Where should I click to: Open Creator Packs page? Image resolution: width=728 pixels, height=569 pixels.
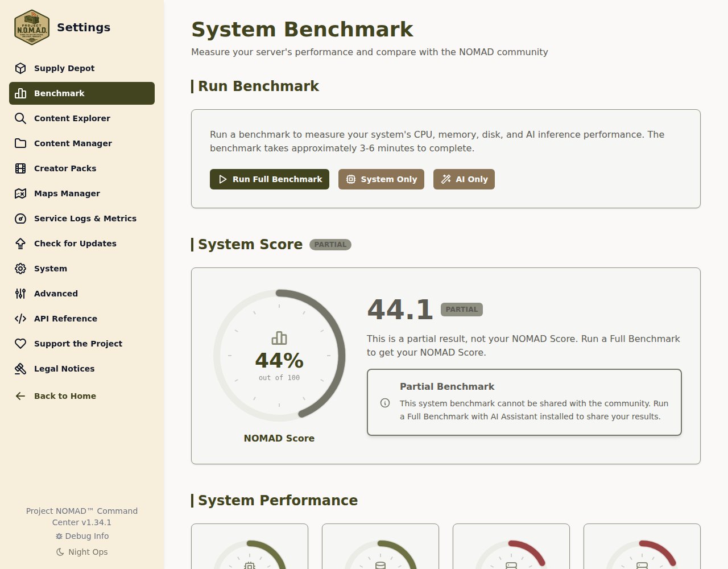point(82,168)
